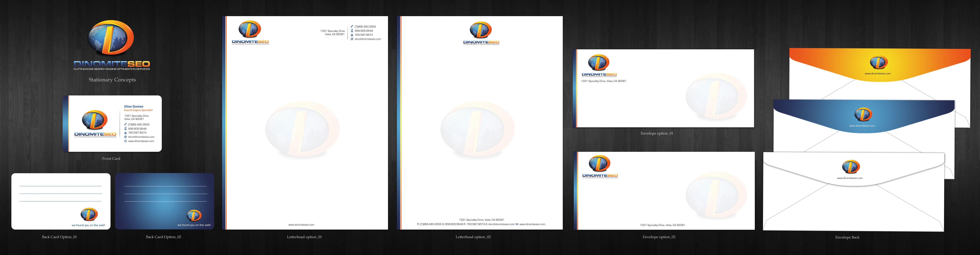This screenshot has height=255, width=980.
Task: Click logo on blue Back Card Option_02
Action: tap(194, 215)
